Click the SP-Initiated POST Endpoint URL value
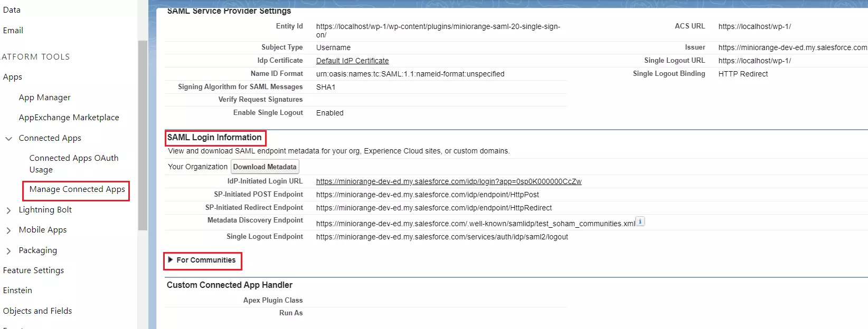 pos(428,195)
